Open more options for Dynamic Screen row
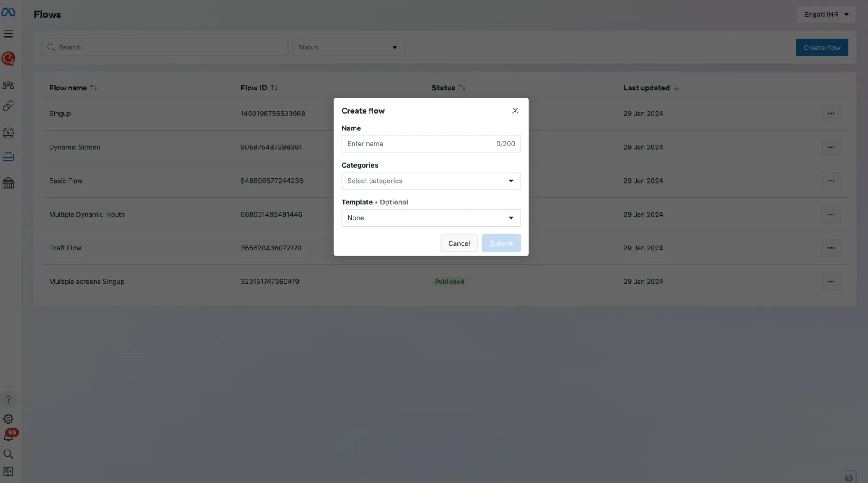The height and width of the screenshot is (483, 868). pyautogui.click(x=831, y=147)
